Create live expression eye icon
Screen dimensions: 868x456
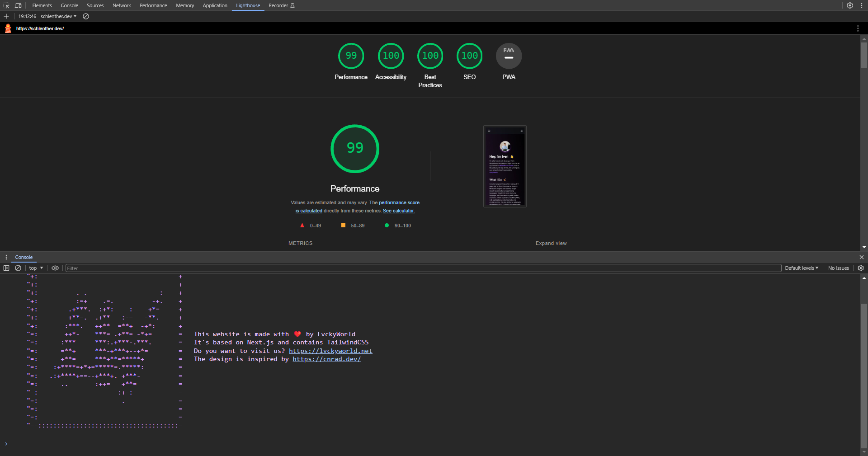[55, 268]
